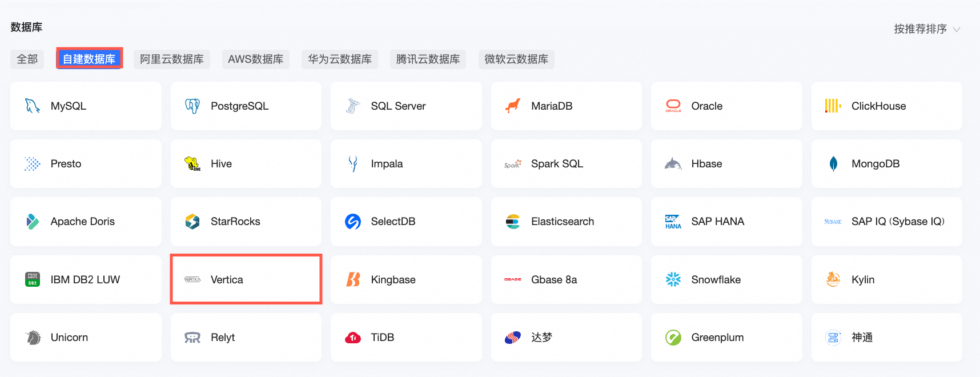Click the Impala logo icon
The height and width of the screenshot is (377, 980).
[x=353, y=164]
